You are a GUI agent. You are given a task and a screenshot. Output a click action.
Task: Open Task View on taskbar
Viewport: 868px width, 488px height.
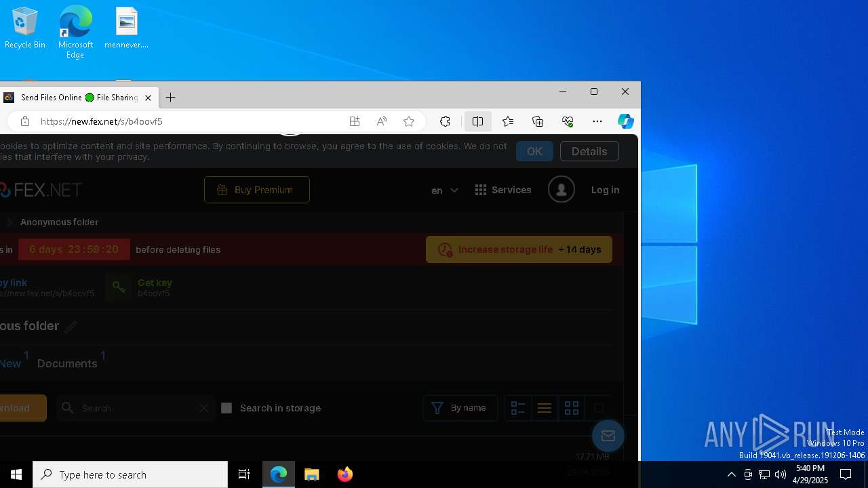(244, 474)
